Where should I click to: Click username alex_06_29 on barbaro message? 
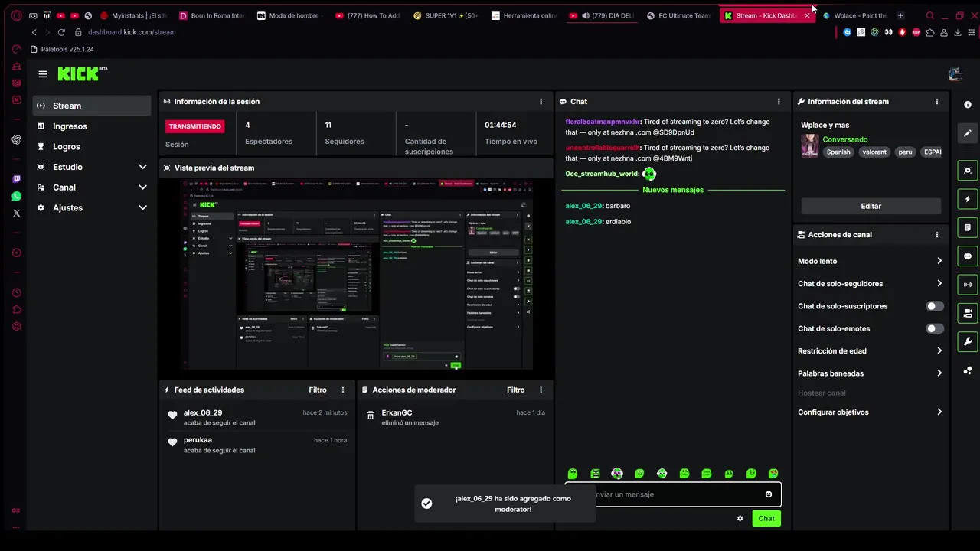[x=583, y=206]
